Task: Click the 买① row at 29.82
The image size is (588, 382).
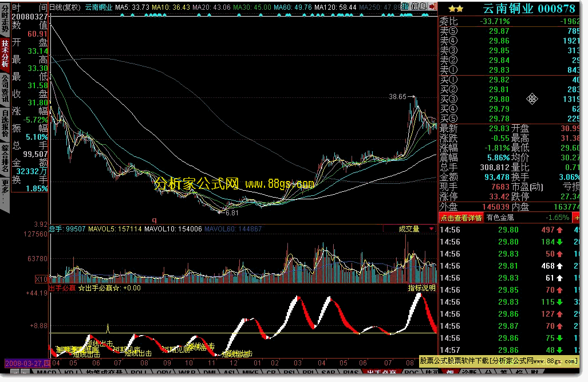Action: pyautogui.click(x=509, y=80)
